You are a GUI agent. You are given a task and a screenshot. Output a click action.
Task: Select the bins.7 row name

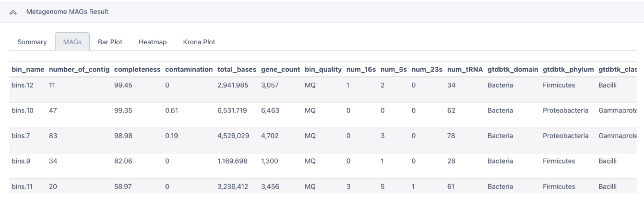(21, 136)
